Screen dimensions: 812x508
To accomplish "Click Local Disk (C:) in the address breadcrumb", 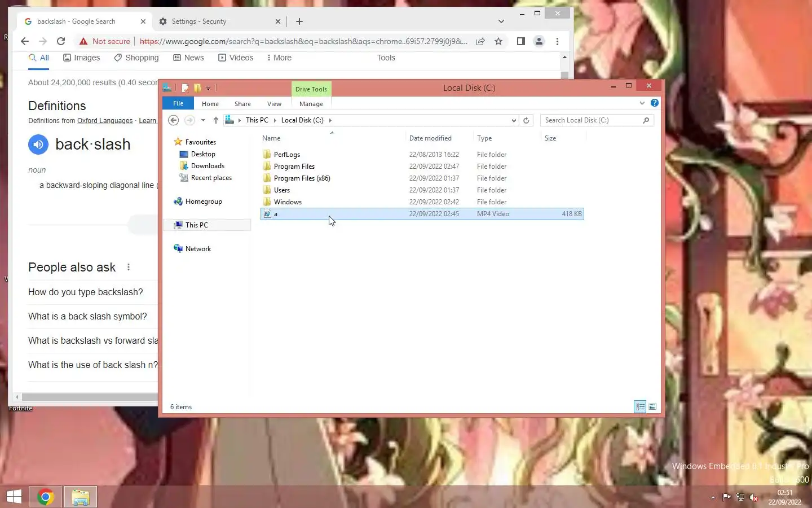I will (x=302, y=120).
